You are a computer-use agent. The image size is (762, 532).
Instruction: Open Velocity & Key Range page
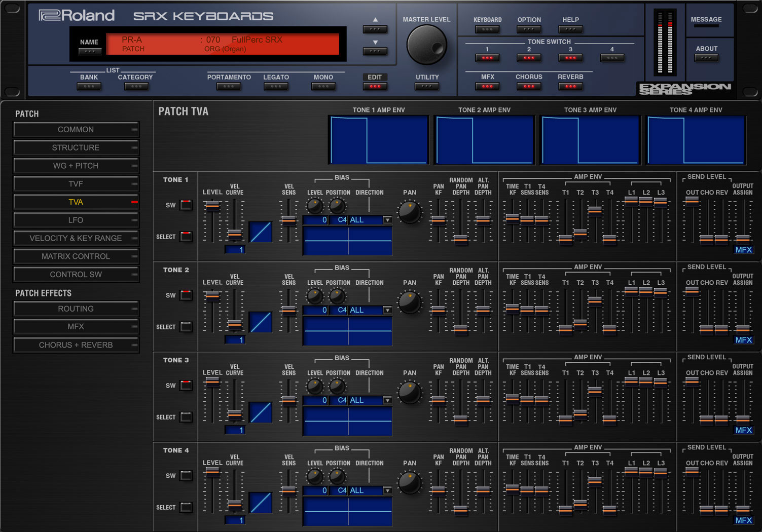(x=76, y=238)
